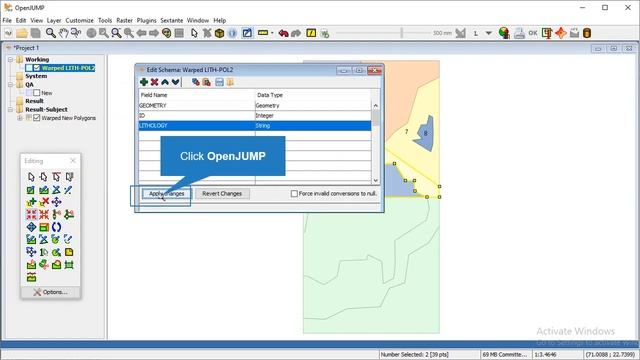
Task: Click the red Undo arrow icon
Action: [283, 33]
